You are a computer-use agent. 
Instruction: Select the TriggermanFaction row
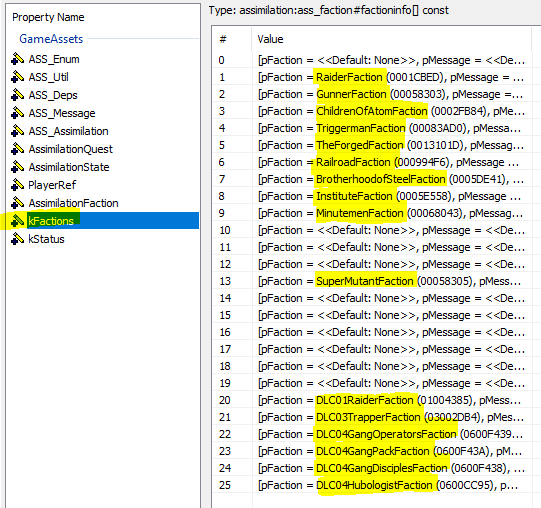pos(372,128)
